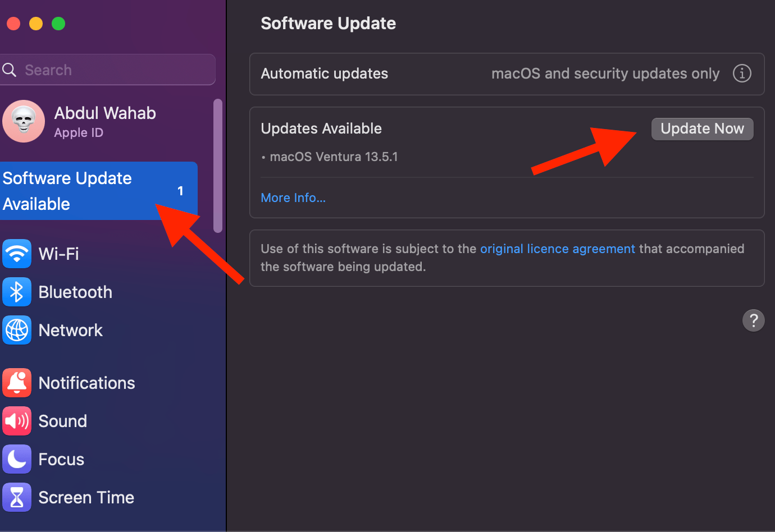This screenshot has width=775, height=532.
Task: Click the Software Update page title
Action: pyautogui.click(x=329, y=23)
